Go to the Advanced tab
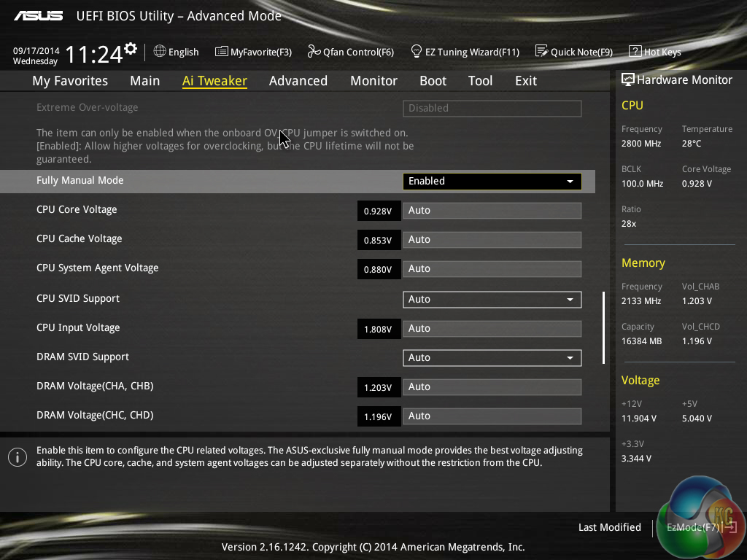 298,81
